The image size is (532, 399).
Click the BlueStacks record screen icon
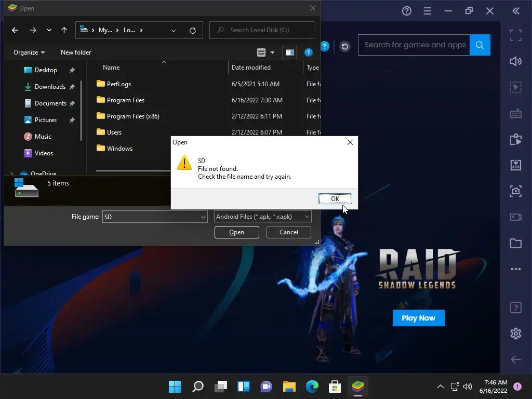[x=516, y=217]
